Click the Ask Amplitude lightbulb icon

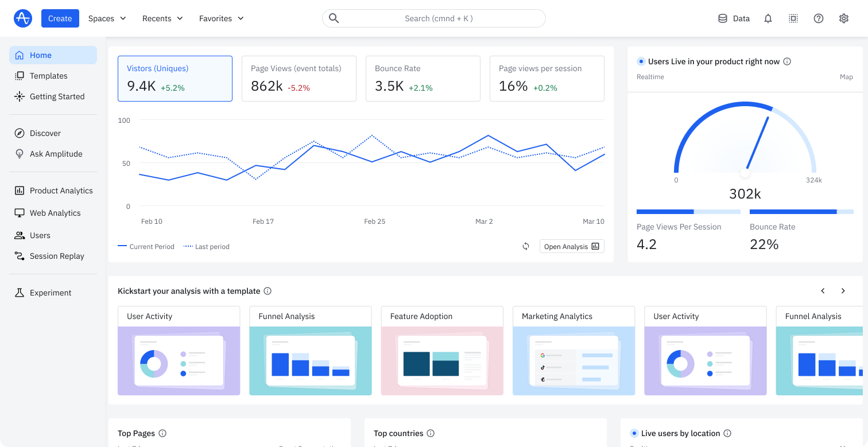[20, 154]
